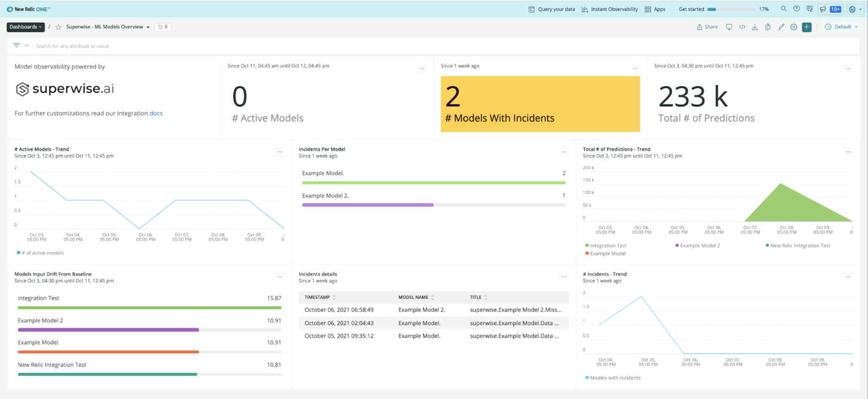The width and height of the screenshot is (868, 399).
Task: Click the Integration Test drift value 15.87
Action: point(274,298)
